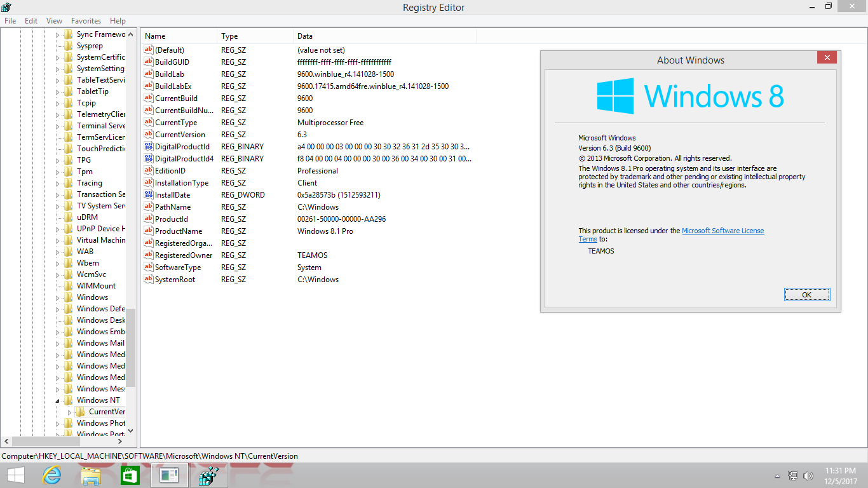
Task: Click the CurrentBuild value icon
Action: point(149,98)
